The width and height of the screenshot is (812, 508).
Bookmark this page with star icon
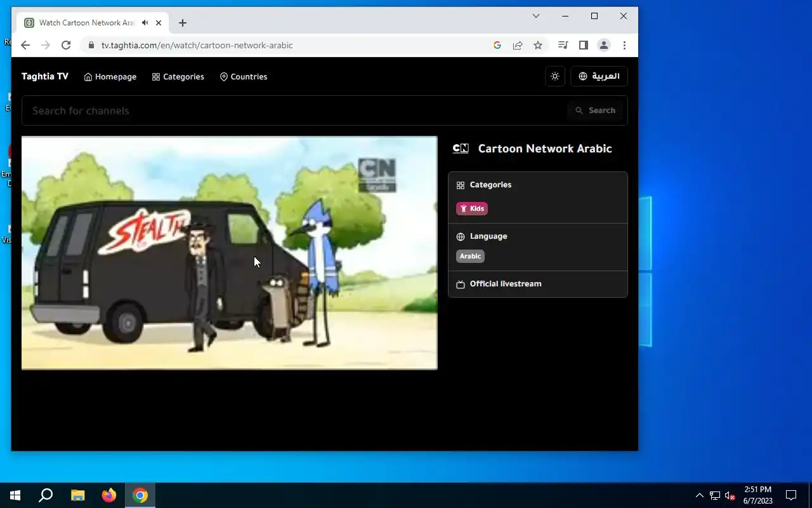538,45
